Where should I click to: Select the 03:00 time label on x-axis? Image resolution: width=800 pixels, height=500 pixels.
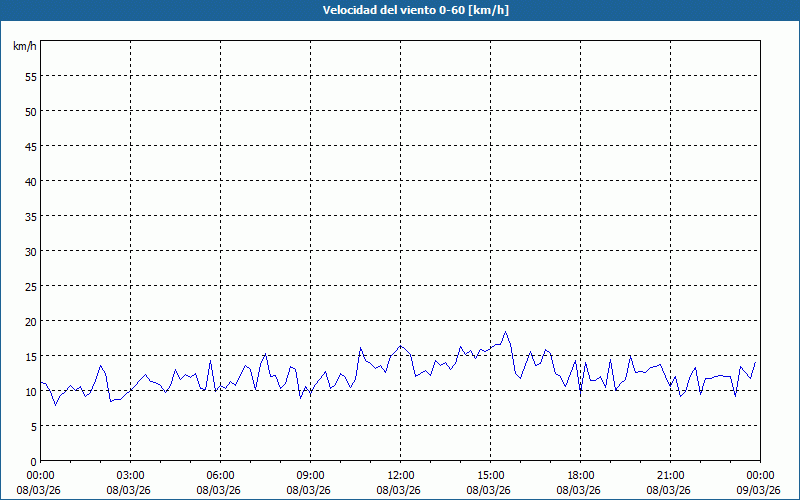pyautogui.click(x=130, y=475)
